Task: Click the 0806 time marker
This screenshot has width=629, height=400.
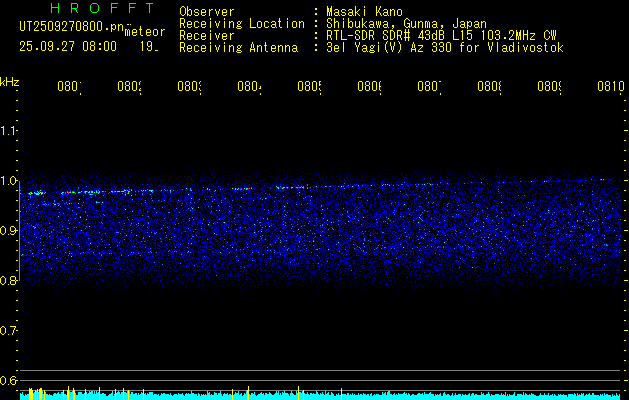Action: click(369, 87)
